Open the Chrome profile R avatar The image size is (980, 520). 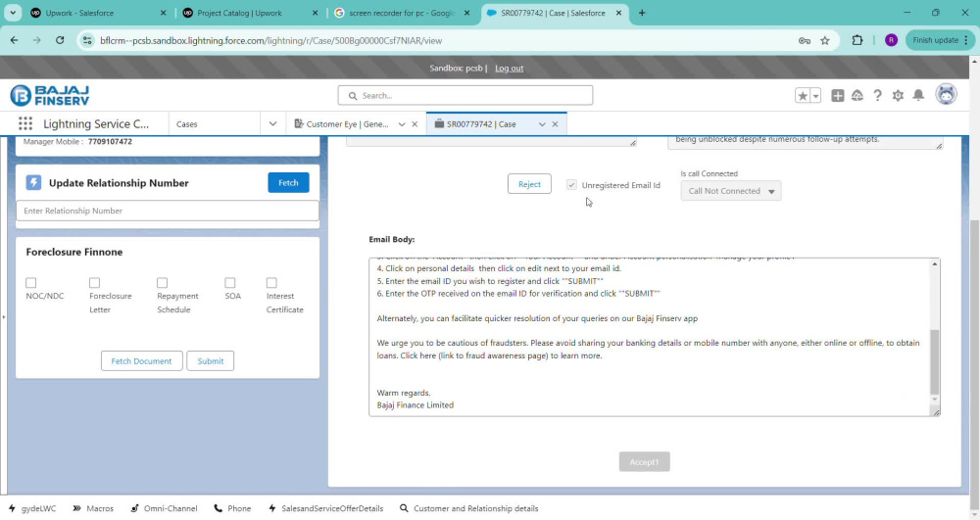(x=891, y=40)
